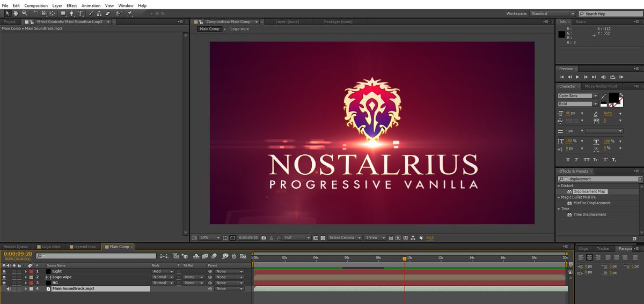Click Light layer parent pick whip
This screenshot has height=304, width=644.
[210, 271]
